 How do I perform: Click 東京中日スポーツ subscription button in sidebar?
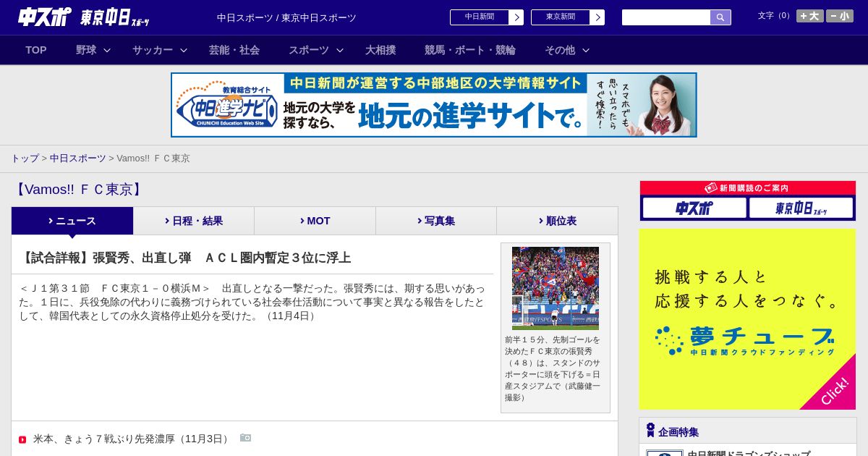801,208
